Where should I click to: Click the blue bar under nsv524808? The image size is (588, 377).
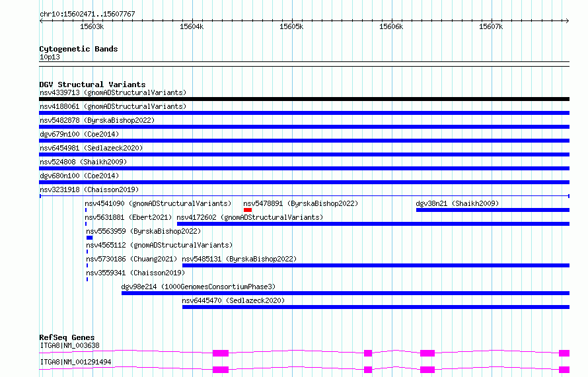(x=304, y=168)
